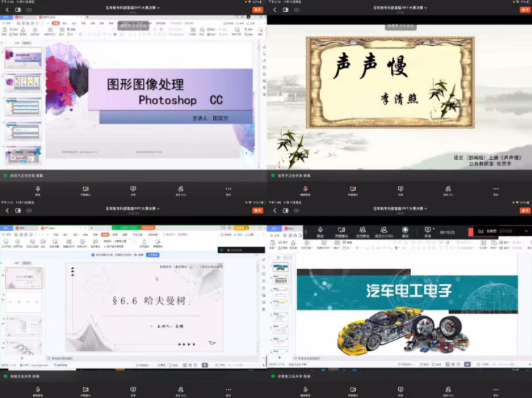532x398 pixels.
Task: Select the second slide thumbnail in the 哈夫曼树 deck
Action: 23,301
